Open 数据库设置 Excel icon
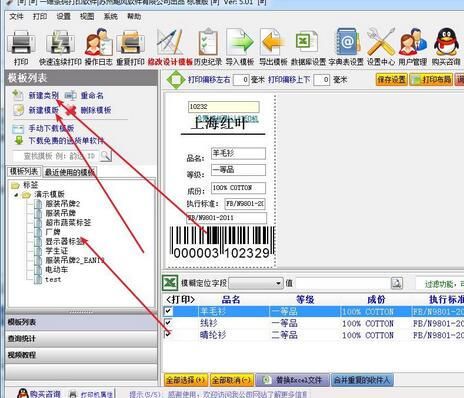Viewport: 464px width, 398px height. 307,42
